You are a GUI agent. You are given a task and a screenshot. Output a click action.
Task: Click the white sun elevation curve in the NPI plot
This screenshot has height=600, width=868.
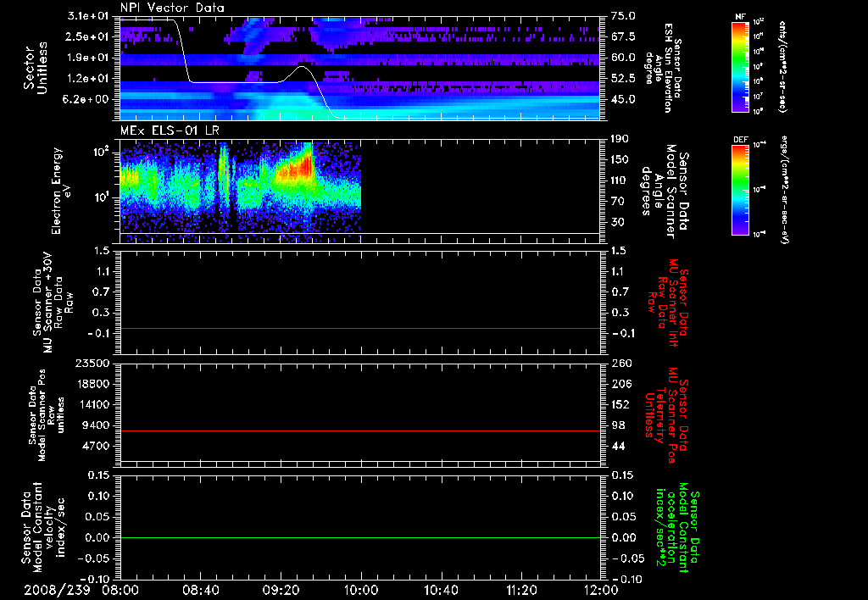tap(302, 68)
